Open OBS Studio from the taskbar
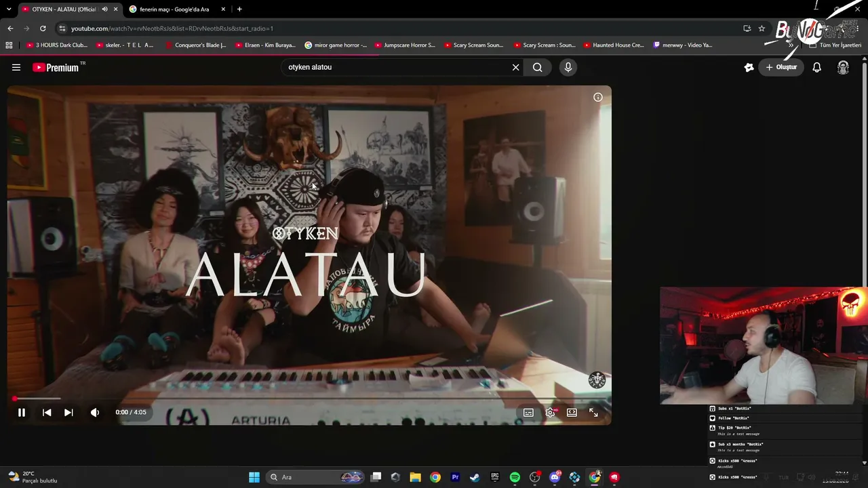 coord(534,477)
